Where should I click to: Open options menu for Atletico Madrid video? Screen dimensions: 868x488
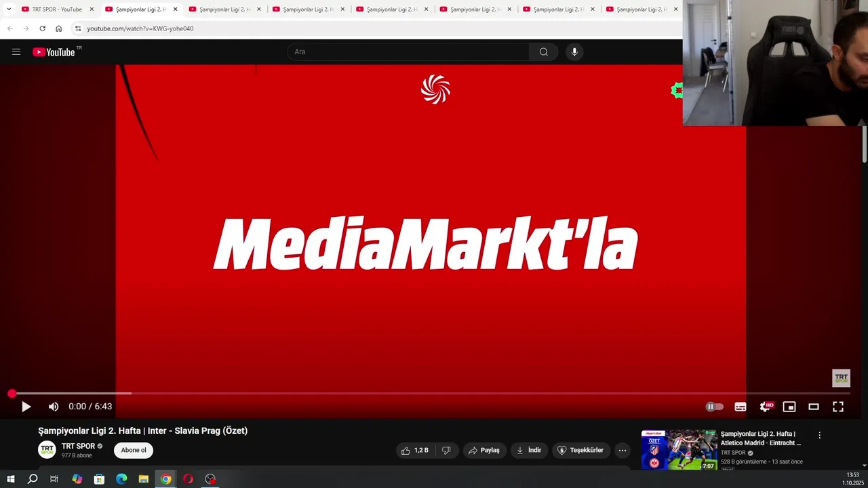[819, 435]
